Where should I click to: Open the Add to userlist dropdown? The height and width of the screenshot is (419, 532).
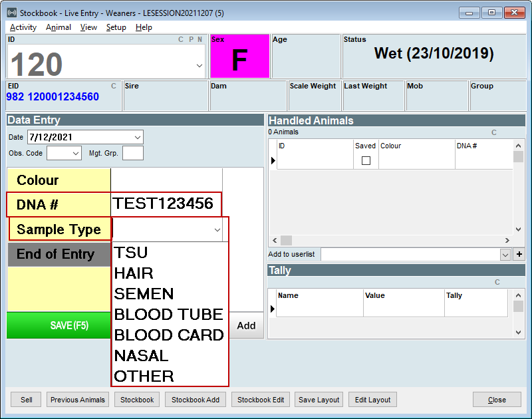pyautogui.click(x=505, y=255)
